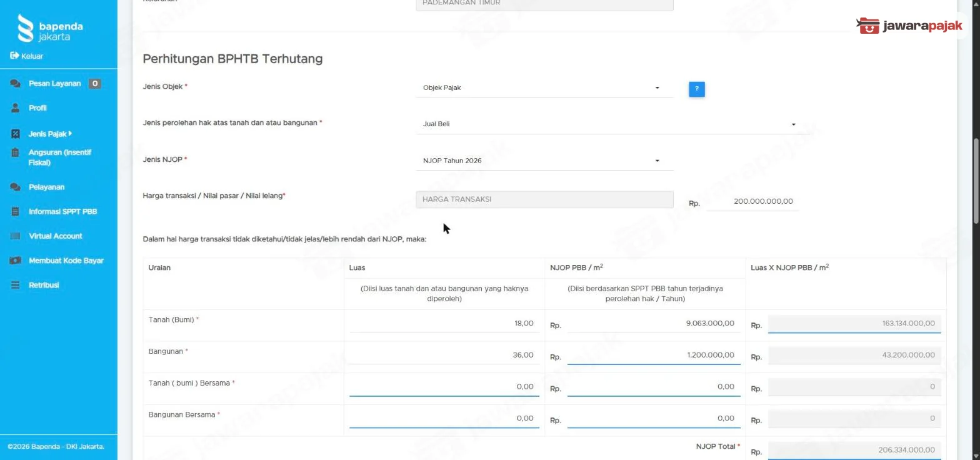The width and height of the screenshot is (980, 460).
Task: Open the Jenis NJOP dropdown
Action: 544,161
